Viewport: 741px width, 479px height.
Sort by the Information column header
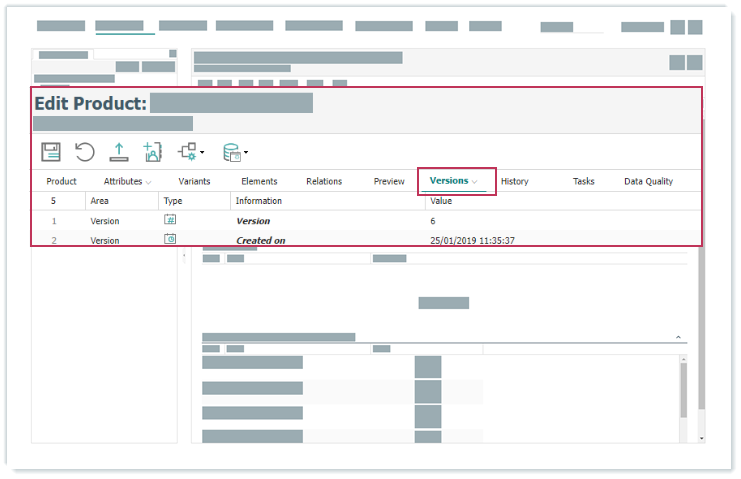point(258,201)
